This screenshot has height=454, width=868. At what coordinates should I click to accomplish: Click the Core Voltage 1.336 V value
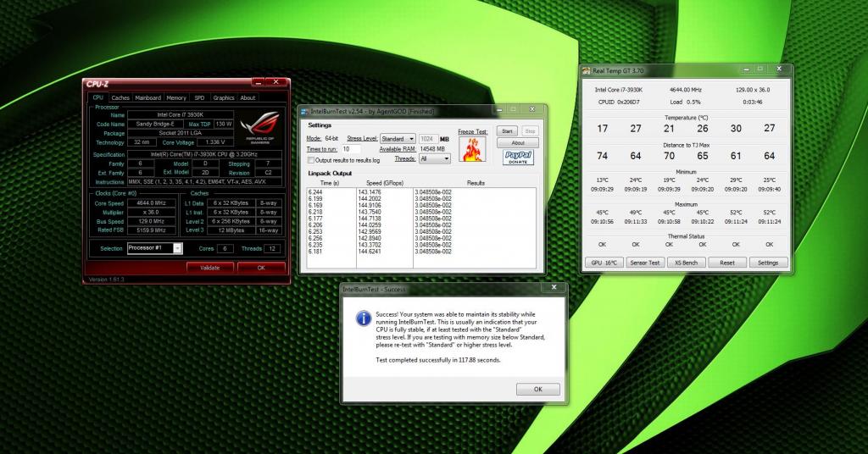click(x=215, y=142)
